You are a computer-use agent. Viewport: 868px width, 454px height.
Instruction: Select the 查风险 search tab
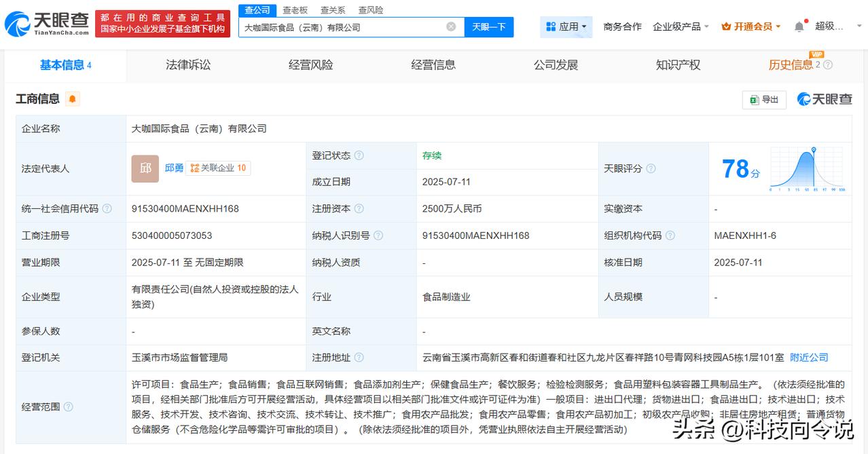point(371,10)
